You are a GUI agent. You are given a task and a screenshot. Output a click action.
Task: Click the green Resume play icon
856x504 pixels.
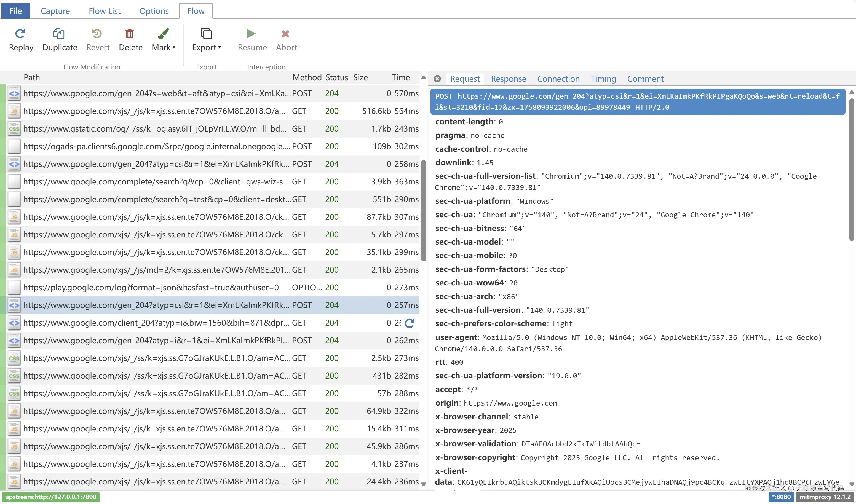[x=251, y=34]
